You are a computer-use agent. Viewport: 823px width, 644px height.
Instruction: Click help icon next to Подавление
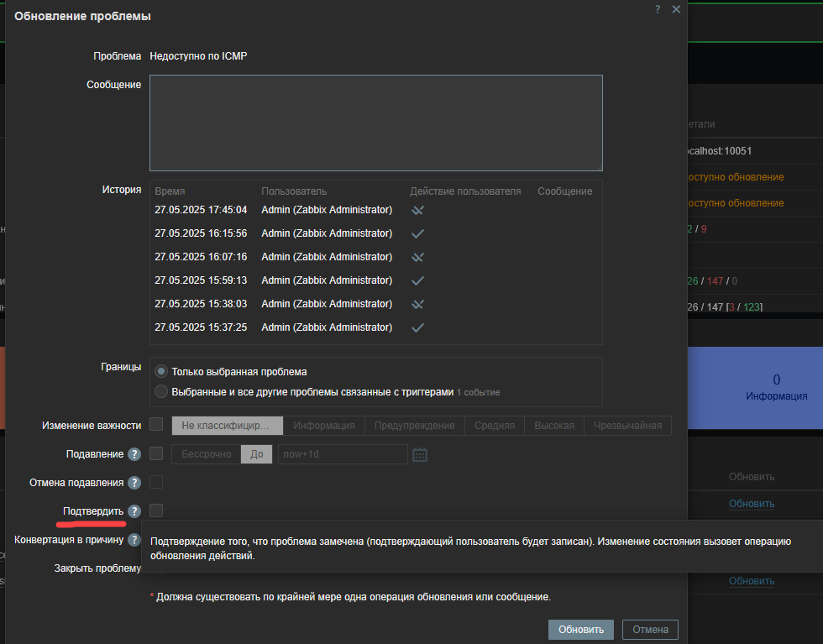[x=134, y=454]
